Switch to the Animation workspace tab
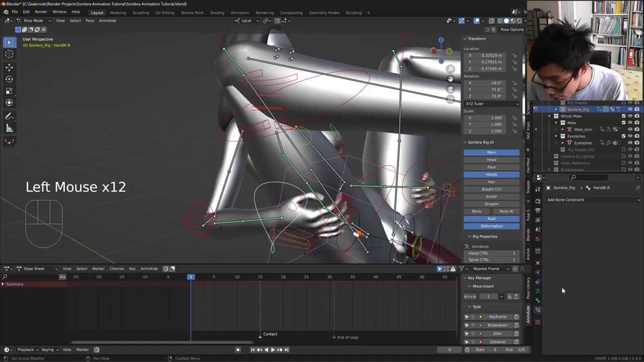 click(x=239, y=13)
